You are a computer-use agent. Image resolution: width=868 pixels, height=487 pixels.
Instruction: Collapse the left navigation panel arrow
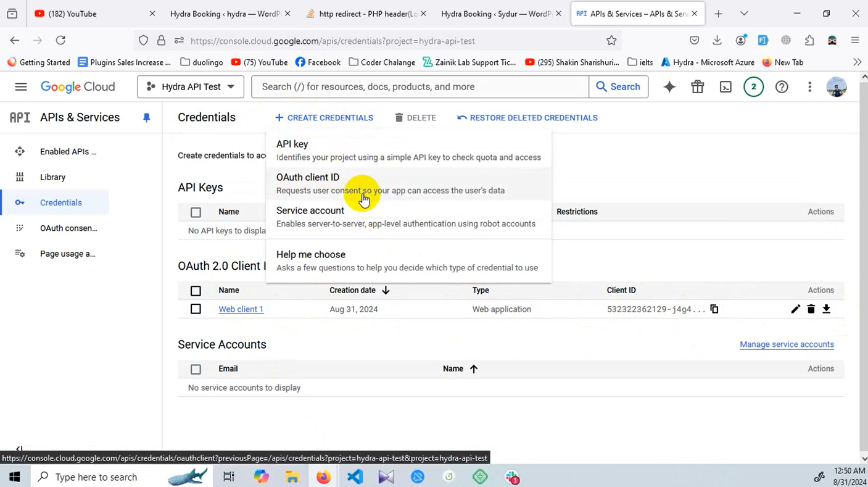(x=19, y=449)
